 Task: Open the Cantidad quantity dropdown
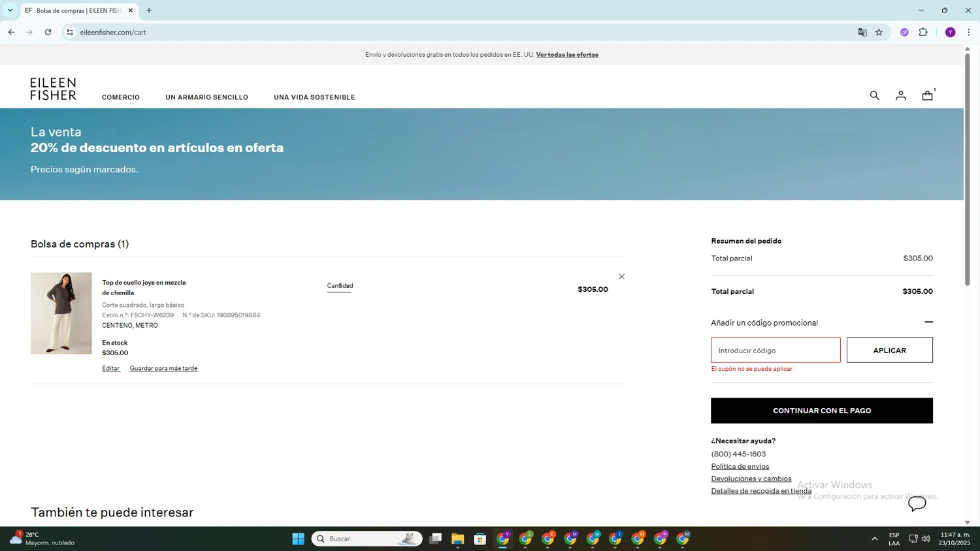(340, 286)
